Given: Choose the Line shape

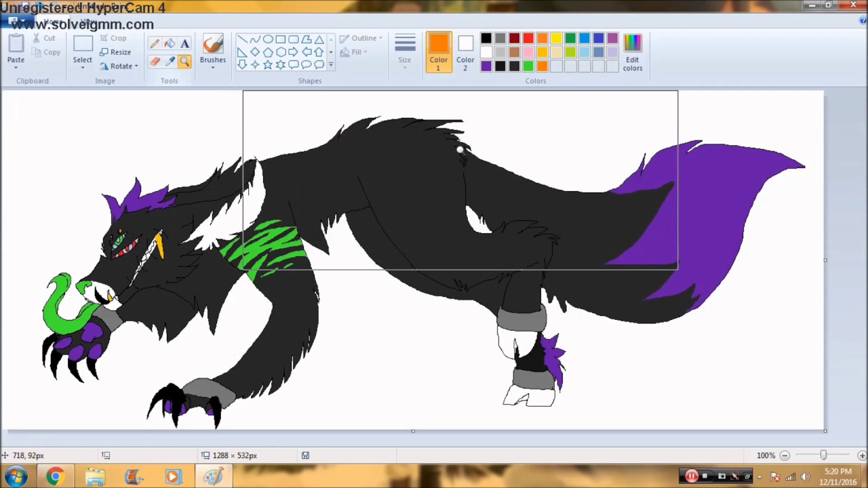Looking at the screenshot, I should pyautogui.click(x=242, y=39).
